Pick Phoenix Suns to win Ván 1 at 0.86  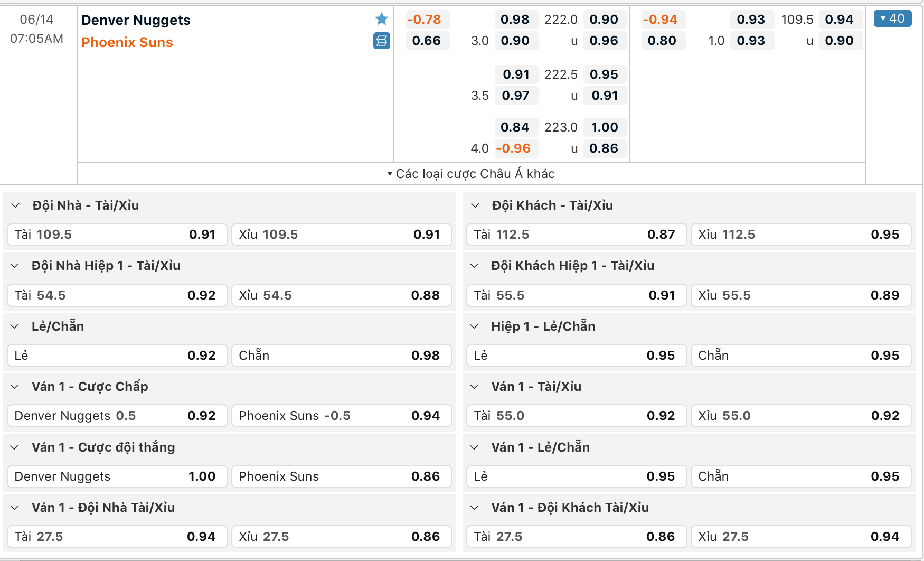coord(341,476)
